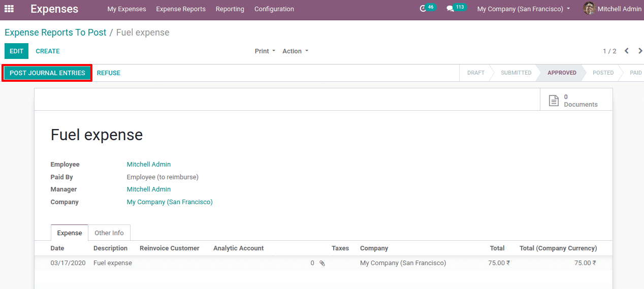Click the Submitted status stage
This screenshot has height=289, width=644.
[x=516, y=73]
